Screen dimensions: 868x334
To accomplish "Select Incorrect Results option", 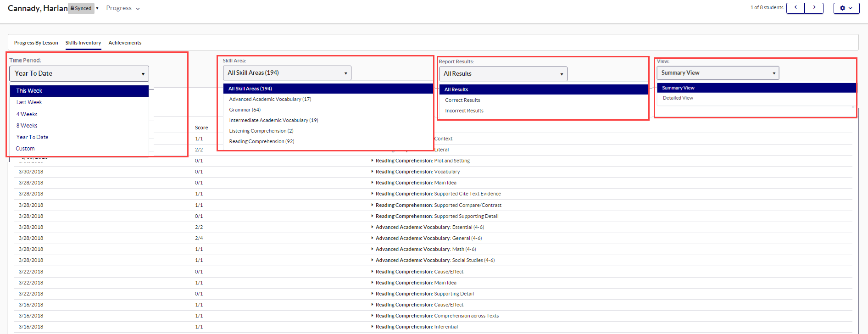I will point(464,111).
